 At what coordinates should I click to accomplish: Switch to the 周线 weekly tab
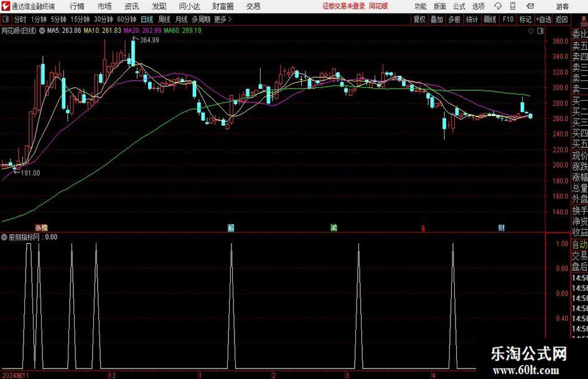(164, 19)
